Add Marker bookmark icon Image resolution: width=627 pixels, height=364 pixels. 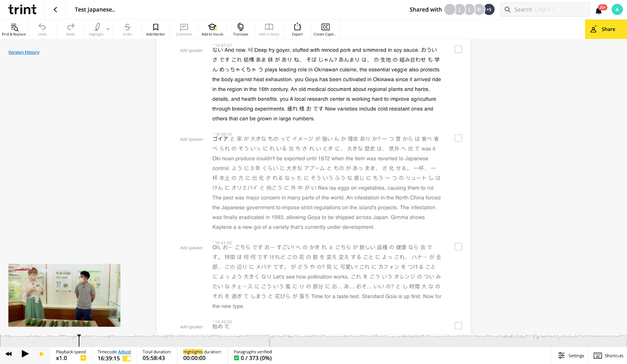pyautogui.click(x=156, y=27)
